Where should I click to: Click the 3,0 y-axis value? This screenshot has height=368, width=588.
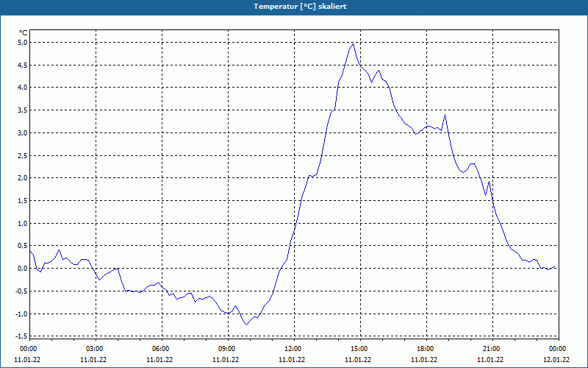point(23,133)
